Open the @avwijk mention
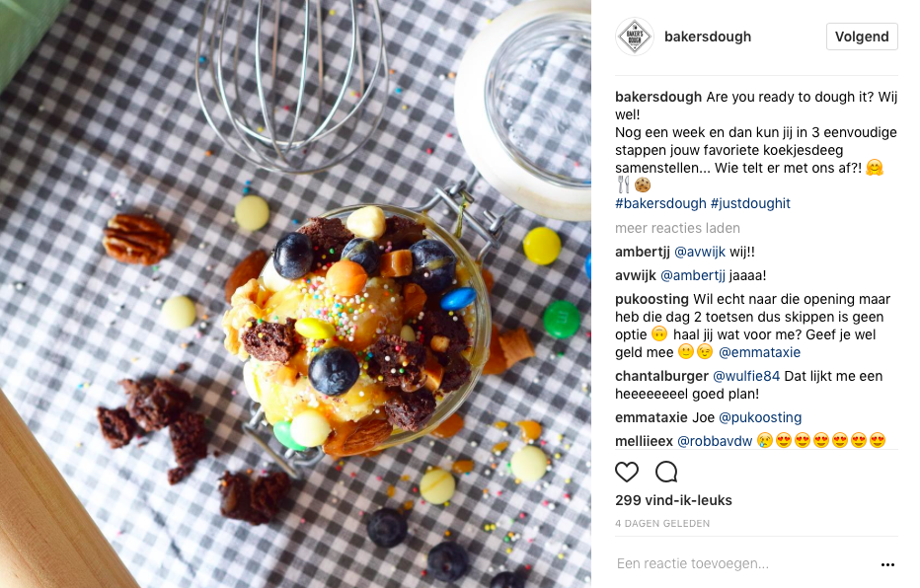920x588 pixels. point(700,253)
